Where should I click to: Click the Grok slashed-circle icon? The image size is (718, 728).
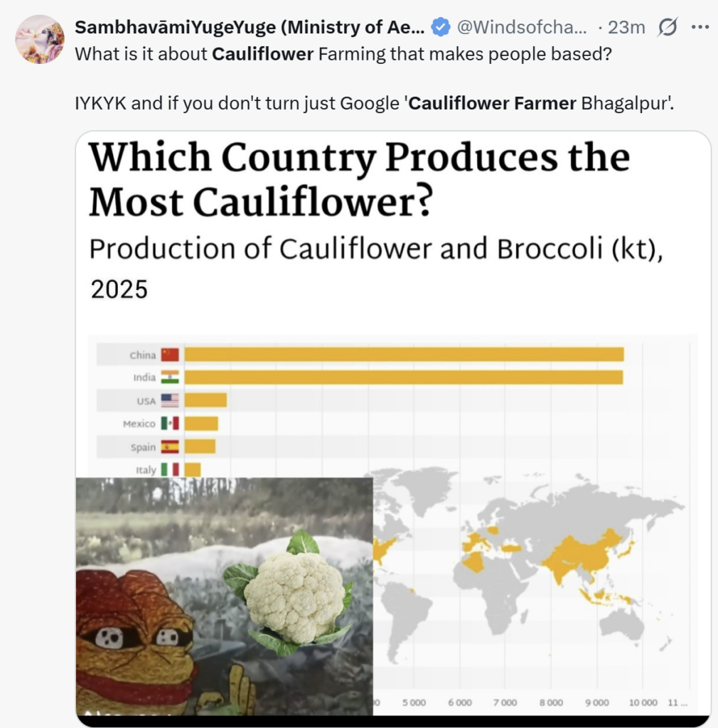(668, 28)
